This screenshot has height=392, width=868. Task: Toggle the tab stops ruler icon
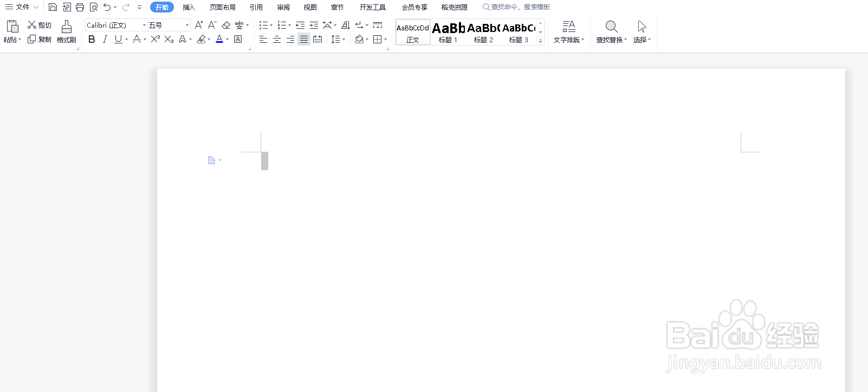(x=378, y=25)
